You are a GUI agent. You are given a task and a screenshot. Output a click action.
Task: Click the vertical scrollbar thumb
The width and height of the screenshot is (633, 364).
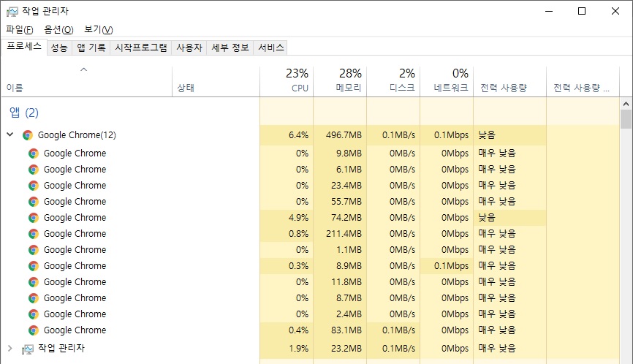[626, 119]
